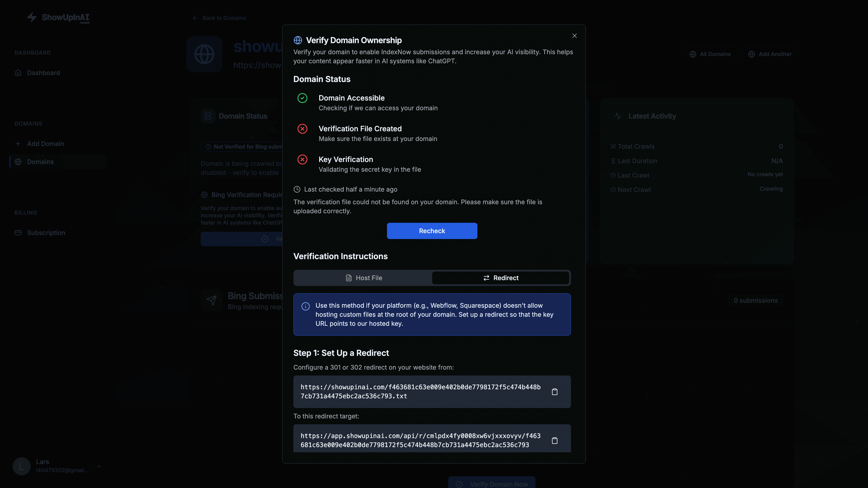
Task: Toggle the green Domain Accessible status check
Action: pos(302,98)
